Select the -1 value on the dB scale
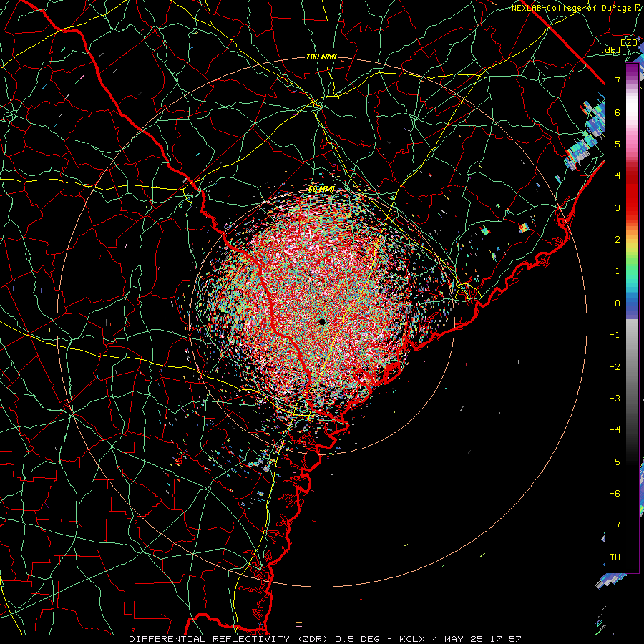Viewport: 644px width, 644px height. [615, 335]
